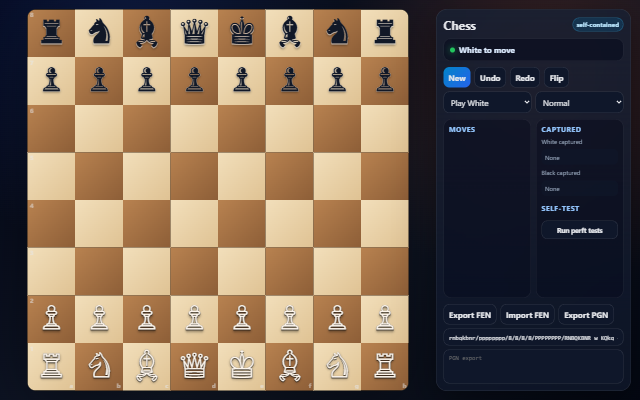Focus the PGN export text area
The width and height of the screenshot is (640, 400).
[x=533, y=367]
